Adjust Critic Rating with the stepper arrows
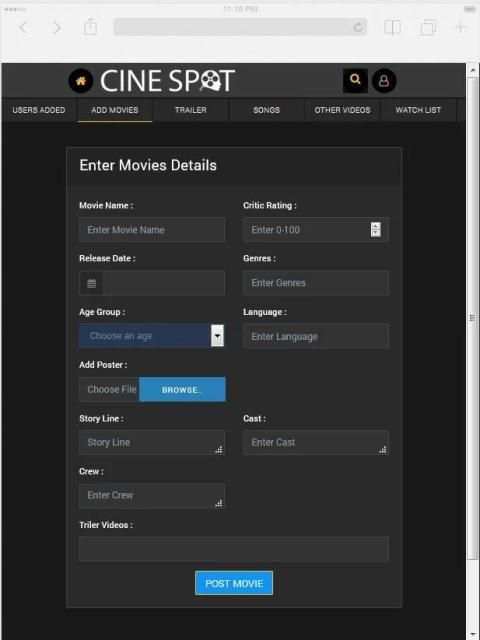This screenshot has width=480, height=640. tap(376, 229)
